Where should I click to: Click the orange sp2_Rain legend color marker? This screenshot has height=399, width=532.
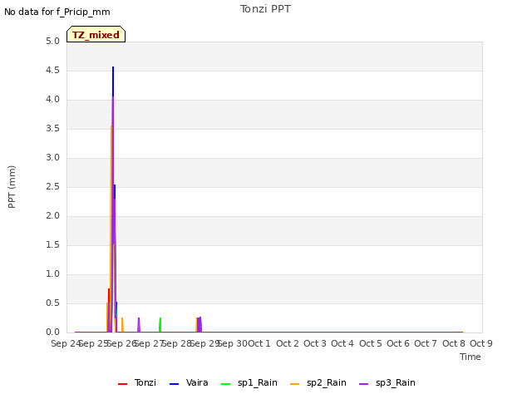295,384
